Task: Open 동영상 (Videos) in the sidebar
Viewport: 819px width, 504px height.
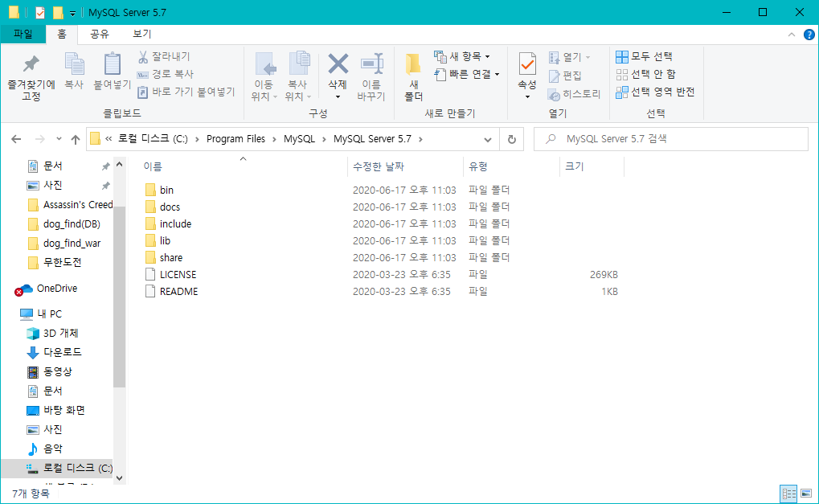Action: pyautogui.click(x=49, y=372)
